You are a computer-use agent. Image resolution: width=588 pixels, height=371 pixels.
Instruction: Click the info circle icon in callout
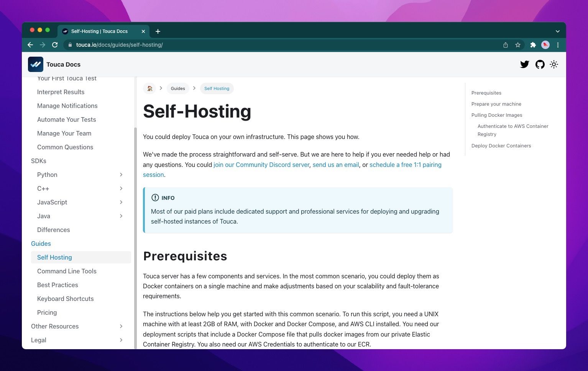(155, 198)
